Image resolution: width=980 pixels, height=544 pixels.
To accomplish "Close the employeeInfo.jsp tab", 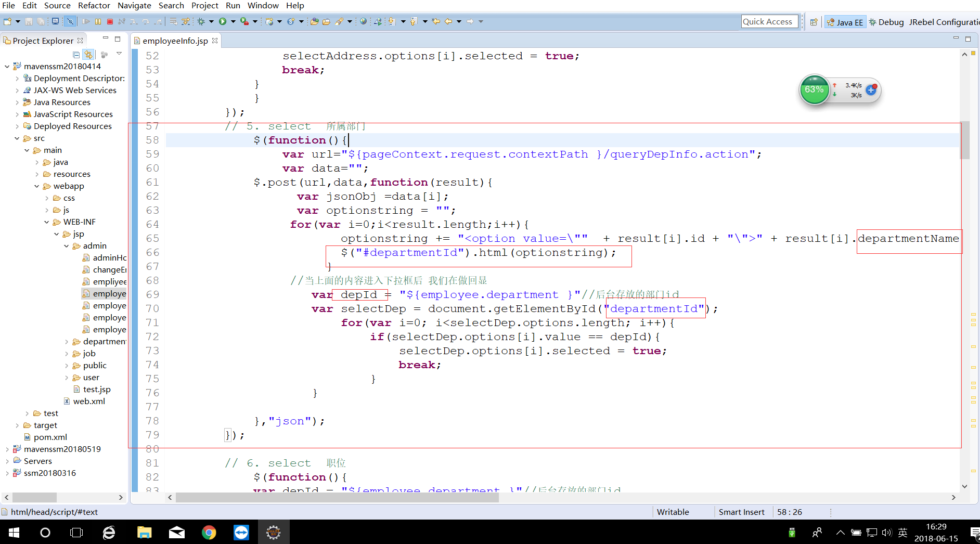I will [x=215, y=41].
